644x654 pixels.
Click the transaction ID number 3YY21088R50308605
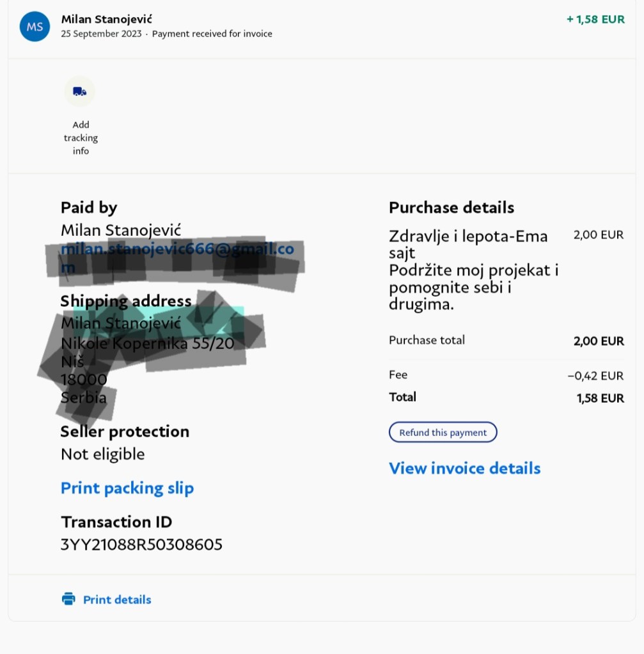pyautogui.click(x=141, y=545)
